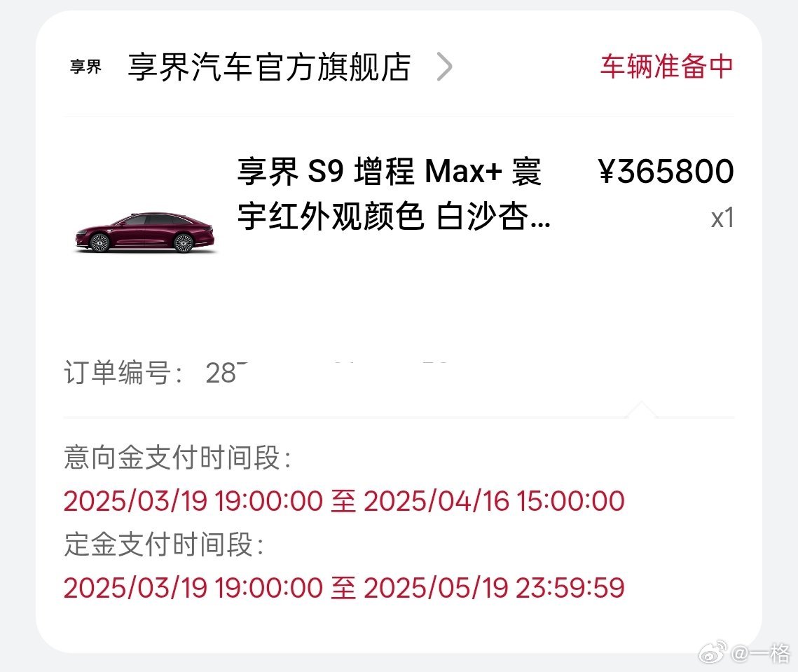798x672 pixels.
Task: Click the x1 quantity indicator
Action: 722,218
